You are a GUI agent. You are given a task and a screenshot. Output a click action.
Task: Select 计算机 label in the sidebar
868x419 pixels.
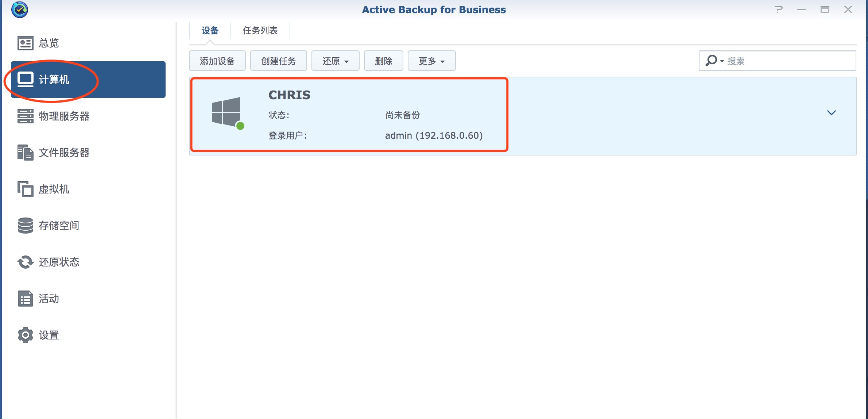[x=54, y=80]
